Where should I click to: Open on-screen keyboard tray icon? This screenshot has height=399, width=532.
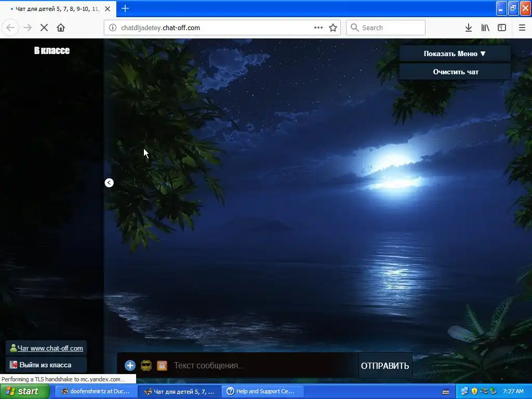coord(446,392)
